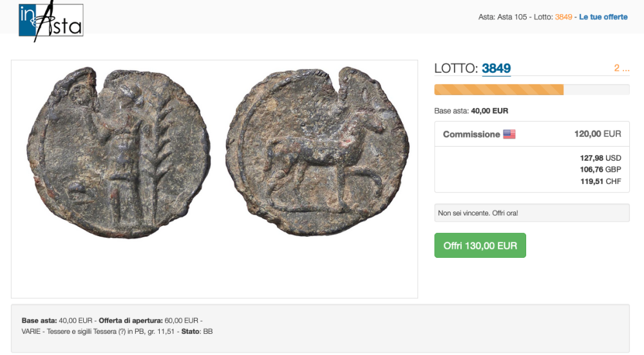Viewport: 644px width, 355px height.
Task: Click the orange 3849 lot number in header
Action: 563,17
